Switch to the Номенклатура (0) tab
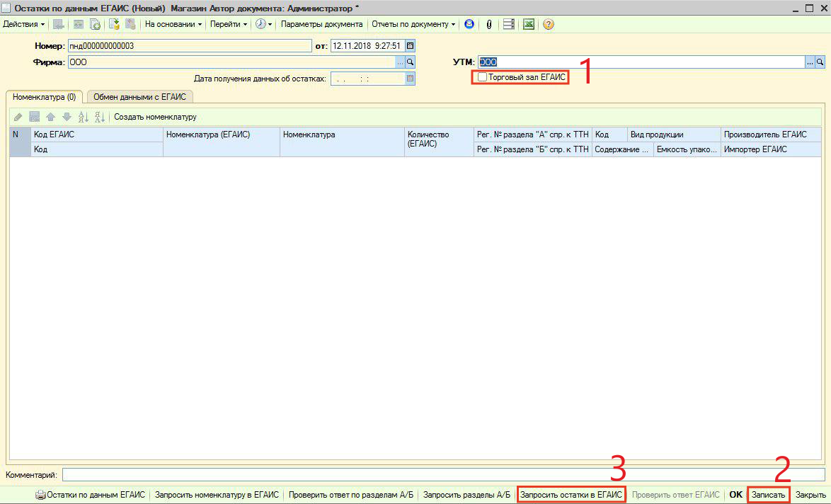Image resolution: width=831 pixels, height=504 pixels. (x=44, y=97)
